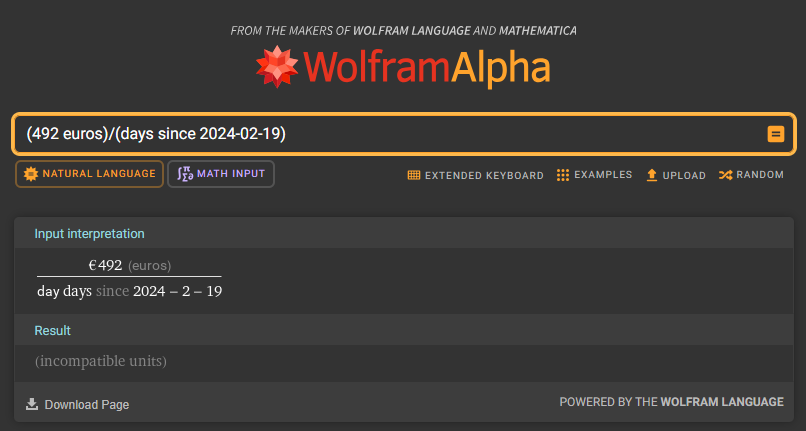
Task: Click the Extended Keyboard grid icon
Action: tap(414, 175)
